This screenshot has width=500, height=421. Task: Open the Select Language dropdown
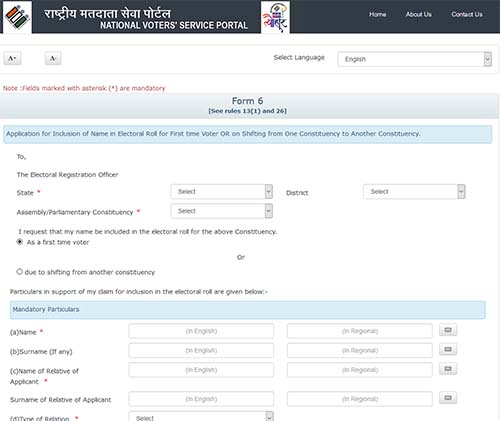click(415, 59)
